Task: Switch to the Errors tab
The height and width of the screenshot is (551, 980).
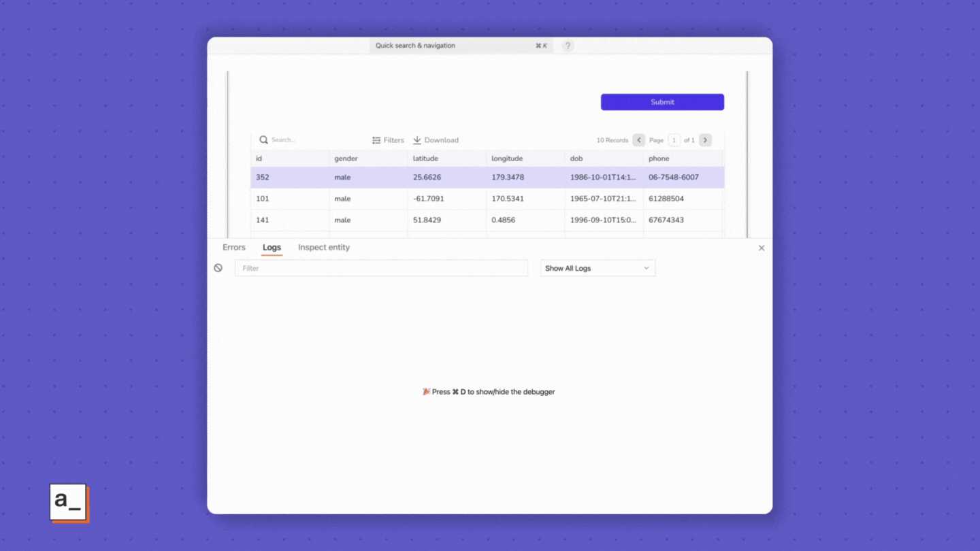Action: coord(234,248)
